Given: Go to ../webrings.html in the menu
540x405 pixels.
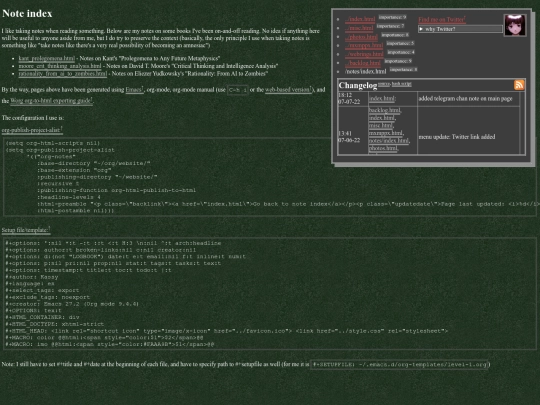Looking at the screenshot, I should [364, 54].
